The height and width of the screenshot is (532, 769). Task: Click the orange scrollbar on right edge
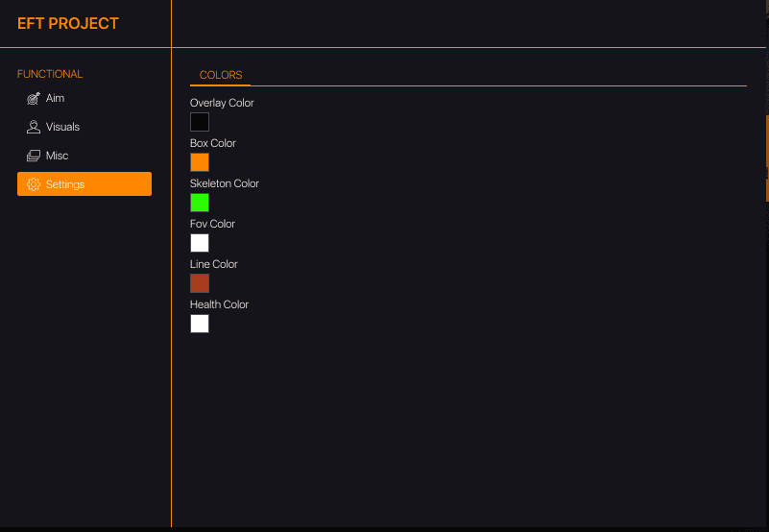[x=766, y=144]
